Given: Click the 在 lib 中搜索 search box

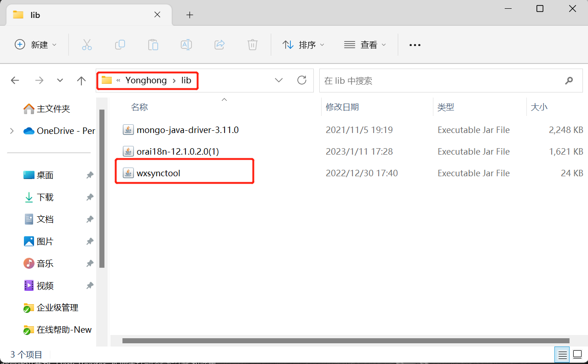Looking at the screenshot, I should pyautogui.click(x=442, y=81).
